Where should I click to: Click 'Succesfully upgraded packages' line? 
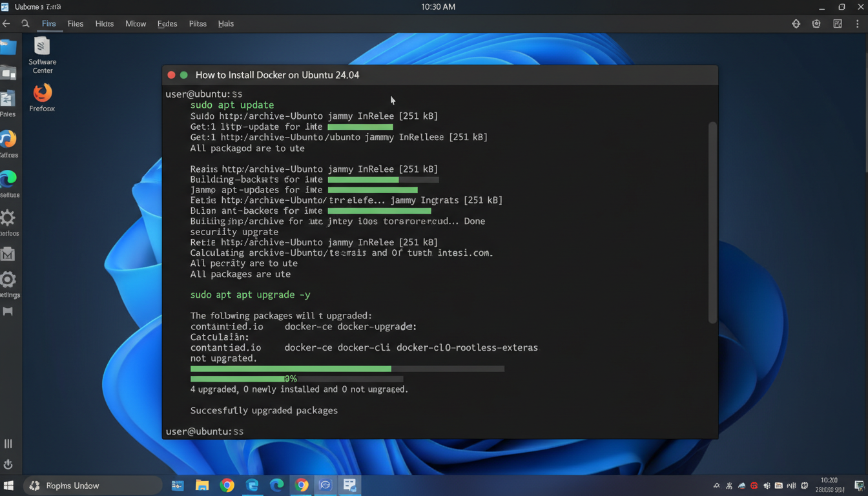[264, 410]
